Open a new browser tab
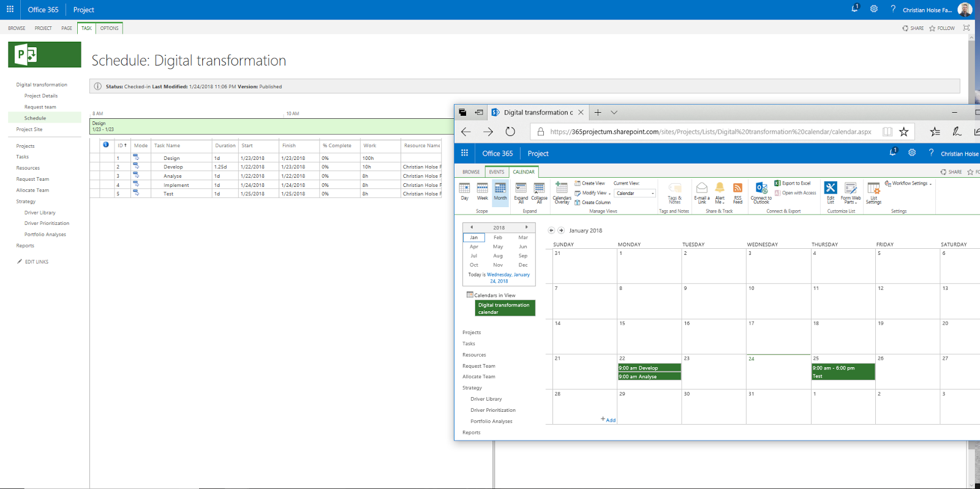980x489 pixels. click(598, 112)
